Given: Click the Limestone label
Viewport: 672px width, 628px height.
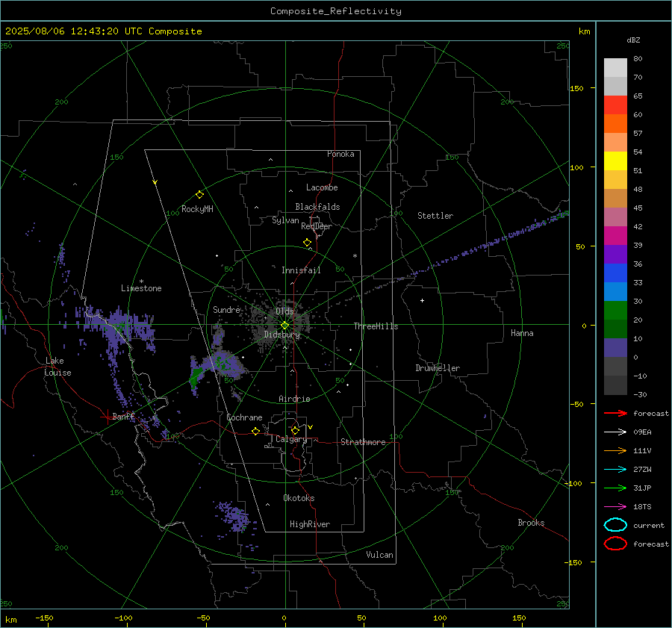Looking at the screenshot, I should (141, 288).
